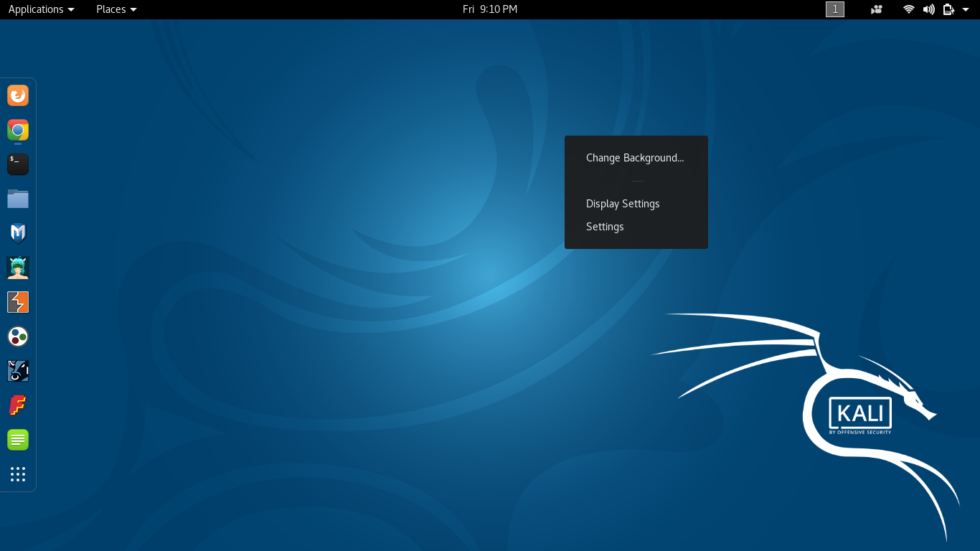Launch Firefox from the dock
Image resolution: width=980 pixels, height=551 pixels.
pos(17,95)
